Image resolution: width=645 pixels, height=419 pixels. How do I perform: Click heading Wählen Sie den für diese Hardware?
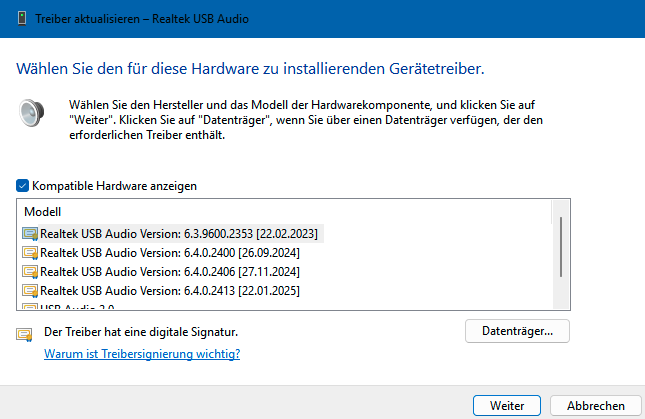click(250, 69)
